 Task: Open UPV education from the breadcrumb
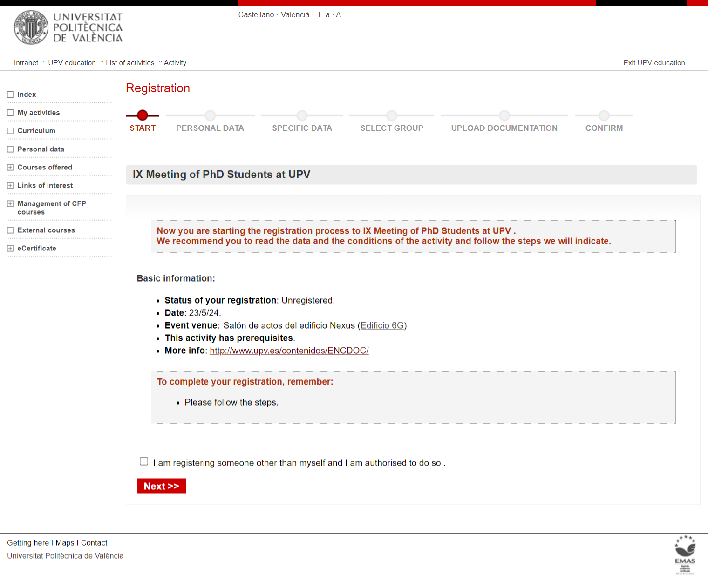(x=72, y=62)
